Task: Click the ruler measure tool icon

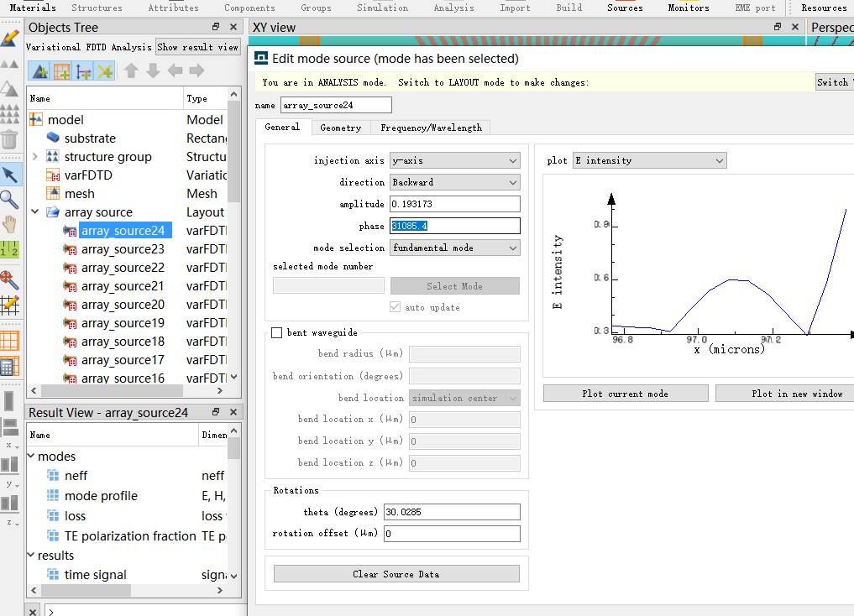Action: coord(9,249)
